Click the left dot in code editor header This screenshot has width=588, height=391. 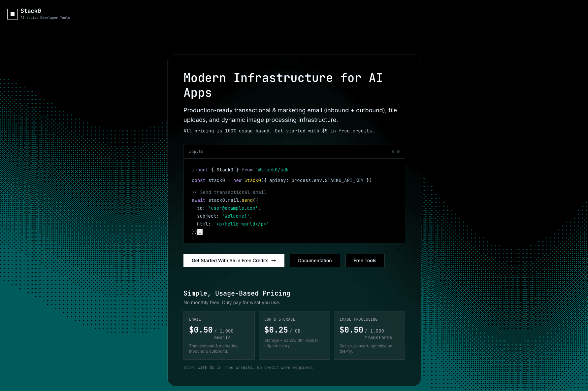(x=393, y=152)
